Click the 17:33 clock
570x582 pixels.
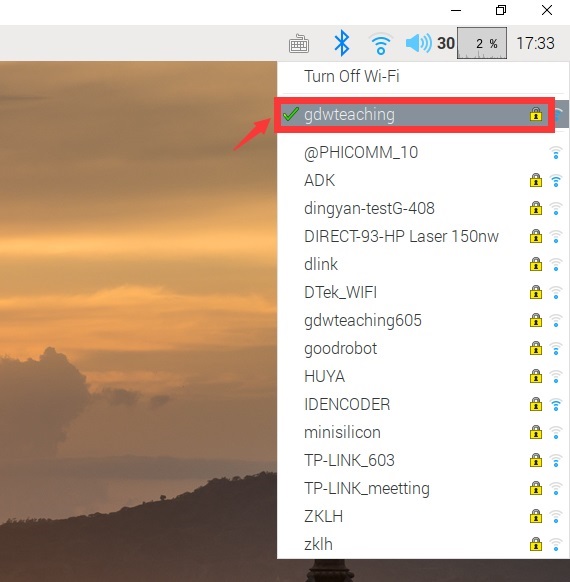tap(535, 43)
